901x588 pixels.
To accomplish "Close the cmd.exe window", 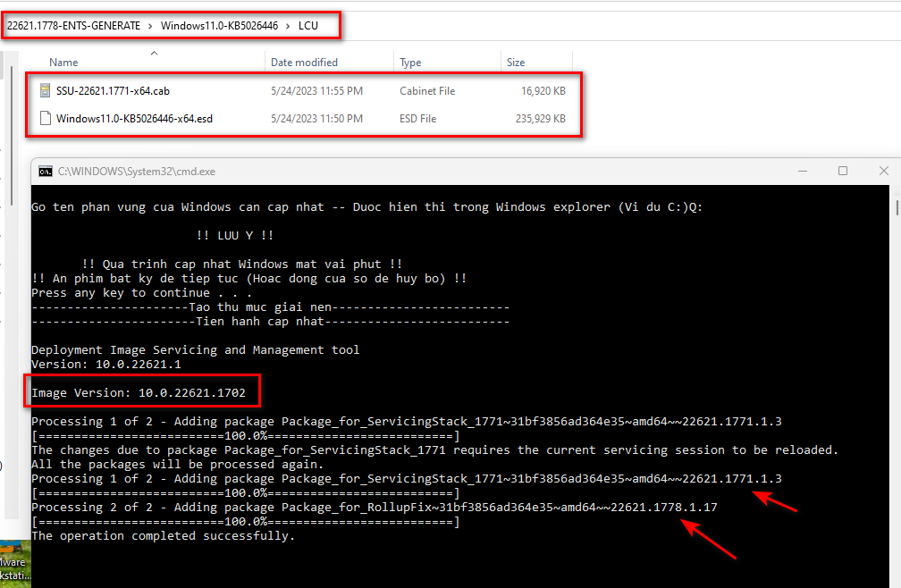I will [x=884, y=171].
